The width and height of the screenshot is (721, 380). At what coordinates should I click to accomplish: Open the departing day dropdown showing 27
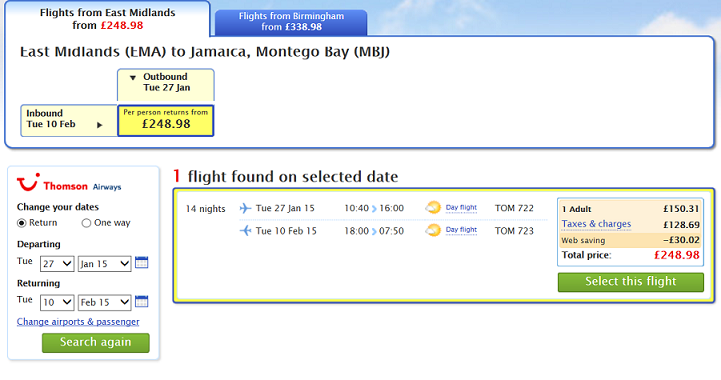[57, 264]
